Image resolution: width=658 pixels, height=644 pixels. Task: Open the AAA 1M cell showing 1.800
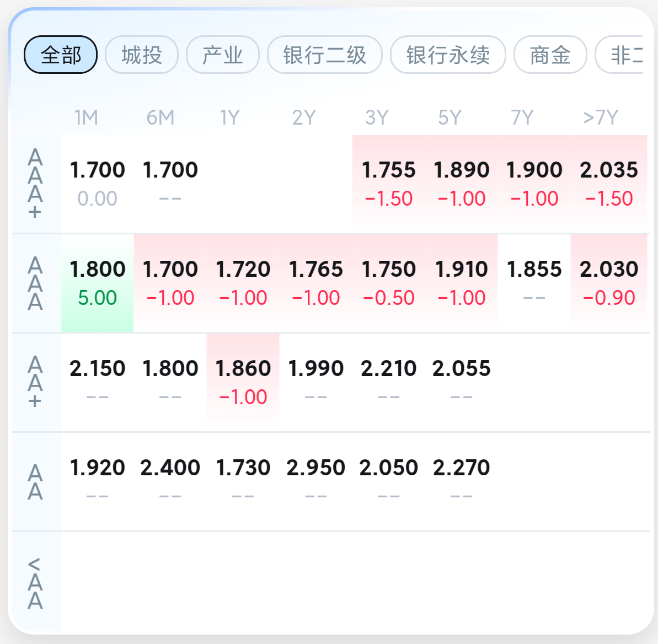click(98, 283)
